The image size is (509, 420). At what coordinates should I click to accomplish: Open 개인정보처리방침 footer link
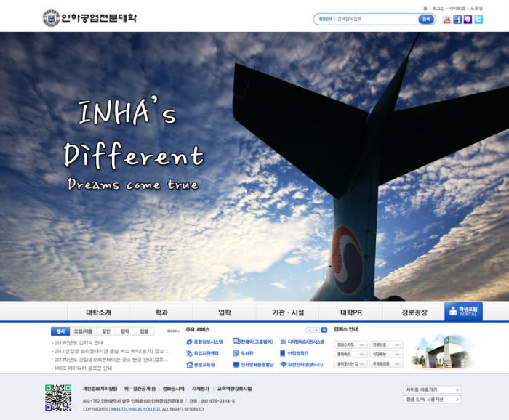point(100,389)
